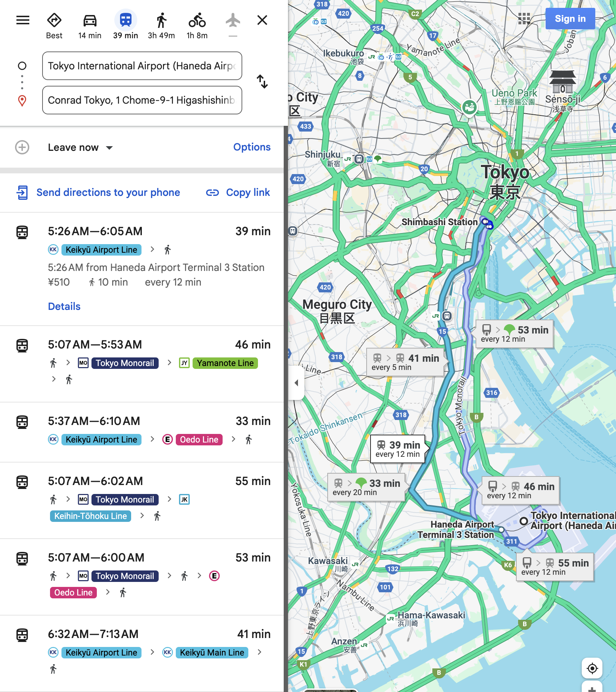Click transit icon of 33 min route
Viewport: 616px width, 692px height.
[x=22, y=422]
